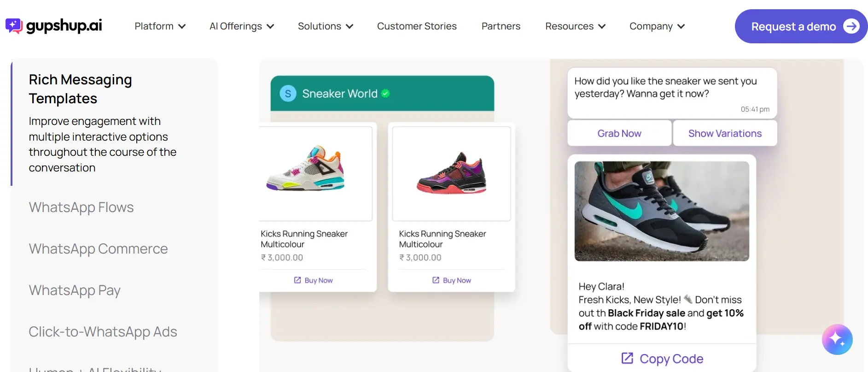Open the Partners menu item

[501, 26]
